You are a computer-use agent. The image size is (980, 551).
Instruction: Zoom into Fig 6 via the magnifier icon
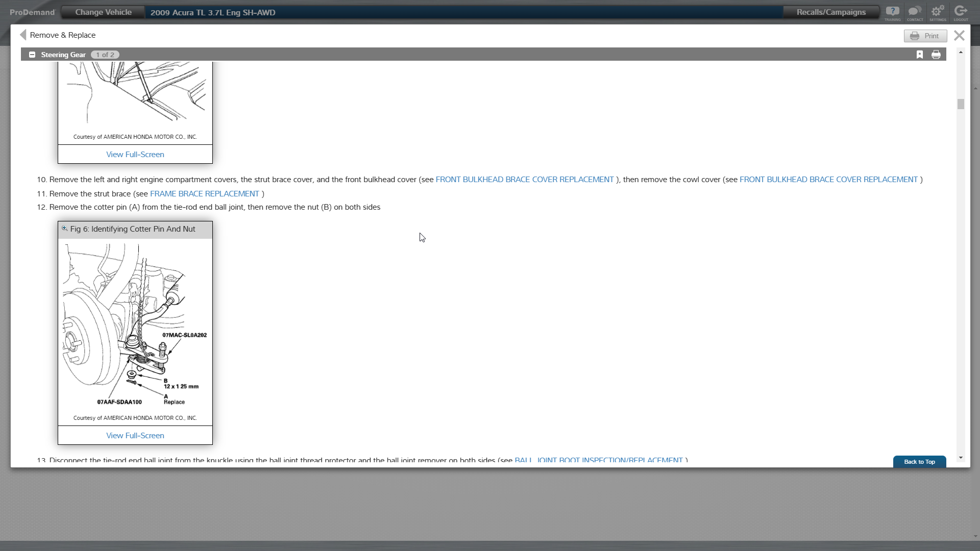64,229
